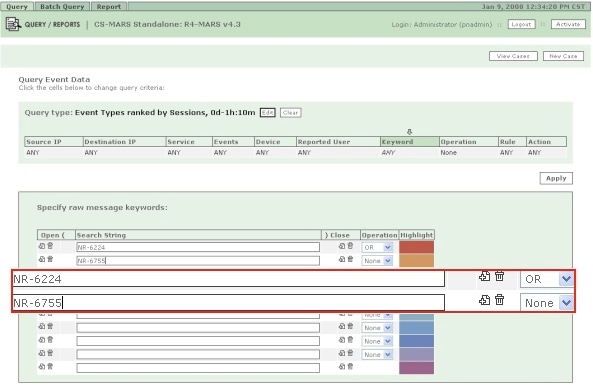Click the None cell under Operation in criteria table

point(449,152)
